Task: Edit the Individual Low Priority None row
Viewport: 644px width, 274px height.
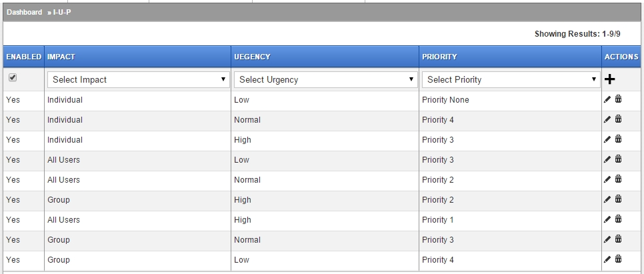Action: 607,99
